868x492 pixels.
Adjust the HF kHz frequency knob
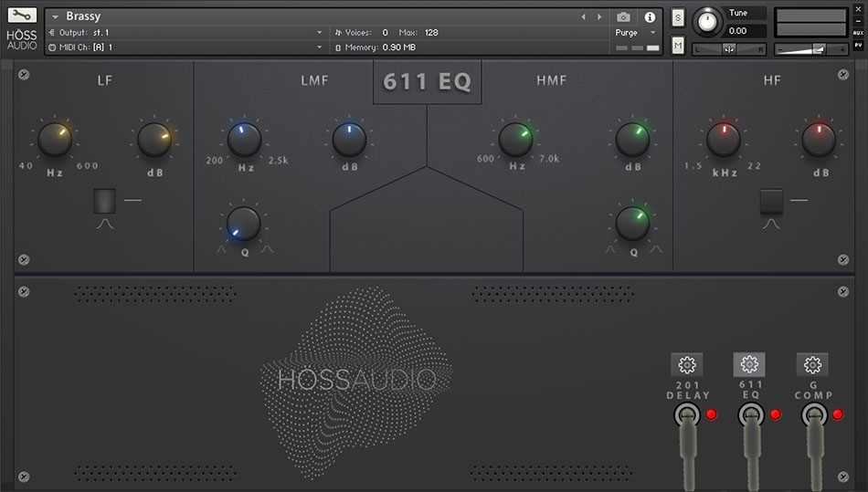(x=724, y=140)
